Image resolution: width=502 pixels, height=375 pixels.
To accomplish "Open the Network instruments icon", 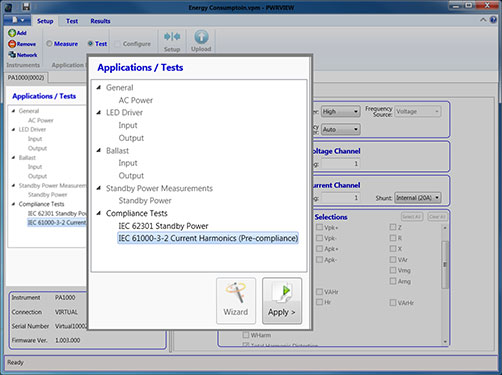I will (12, 55).
